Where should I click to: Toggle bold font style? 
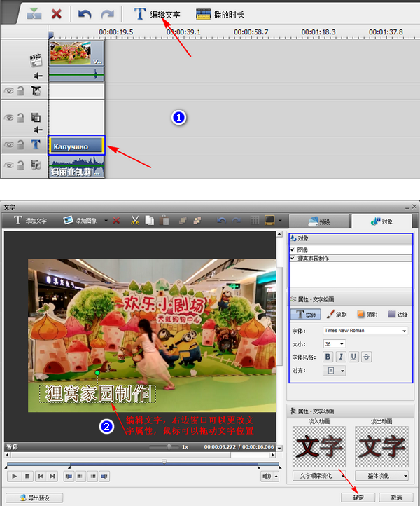[x=328, y=357]
